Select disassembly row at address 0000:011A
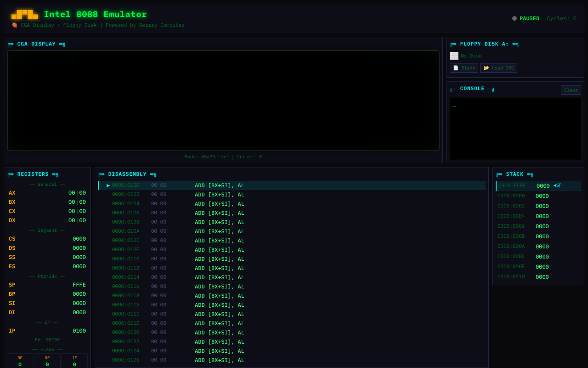The image size is (588, 368). 292,305
